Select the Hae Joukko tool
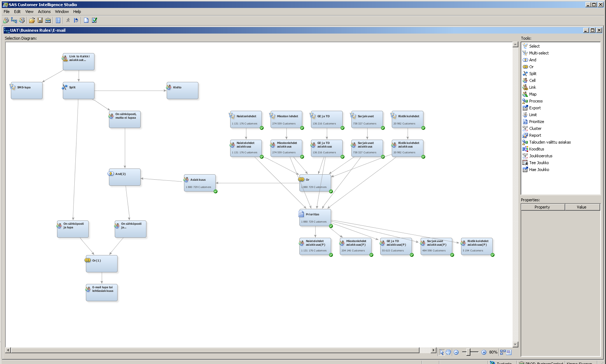This screenshot has width=606, height=364. pos(539,170)
